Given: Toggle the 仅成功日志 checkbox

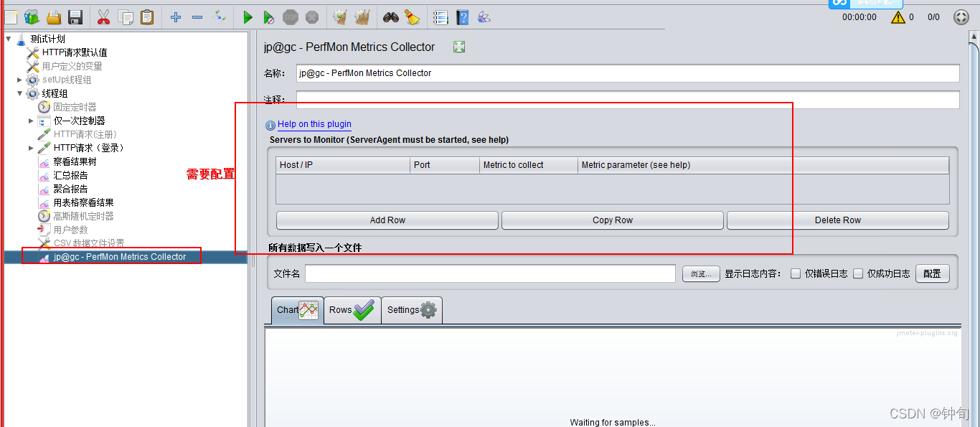Looking at the screenshot, I should [858, 273].
